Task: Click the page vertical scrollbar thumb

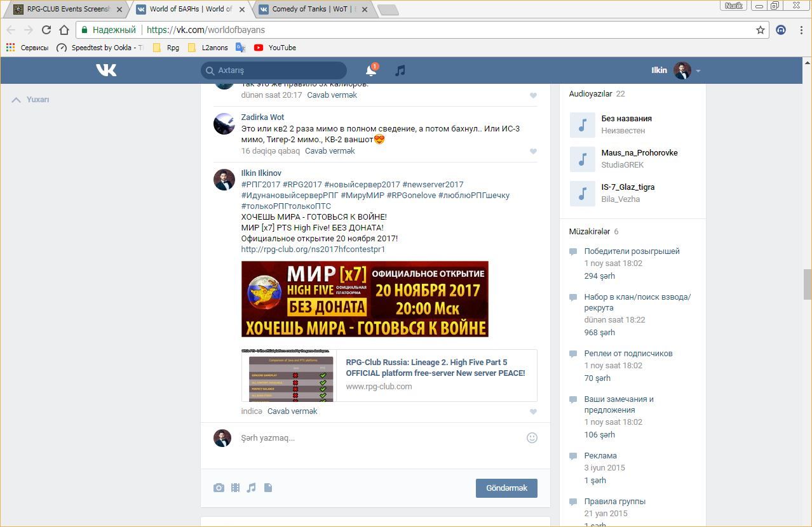Action: (807, 283)
